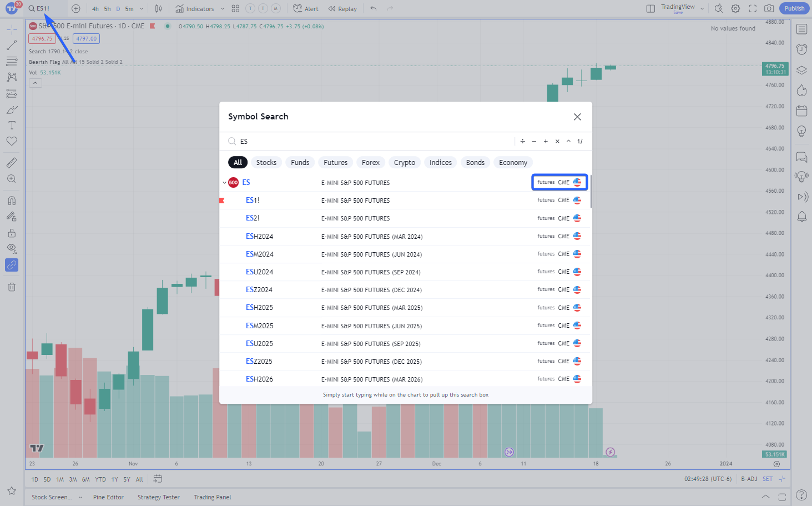Open the ideas stream panel
The height and width of the screenshot is (506, 812).
[801, 177]
